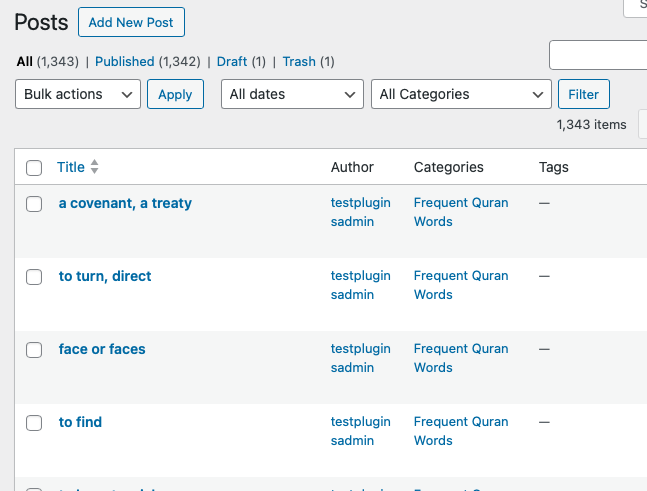Check the 'to find' post checkbox
Screen dimensions: 647x491
click(34, 423)
